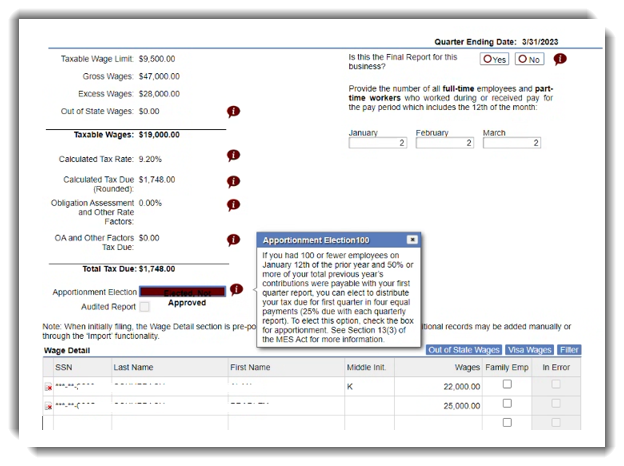This screenshot has height=466, width=624.
Task: Edit March employee count field
Action: click(512, 143)
